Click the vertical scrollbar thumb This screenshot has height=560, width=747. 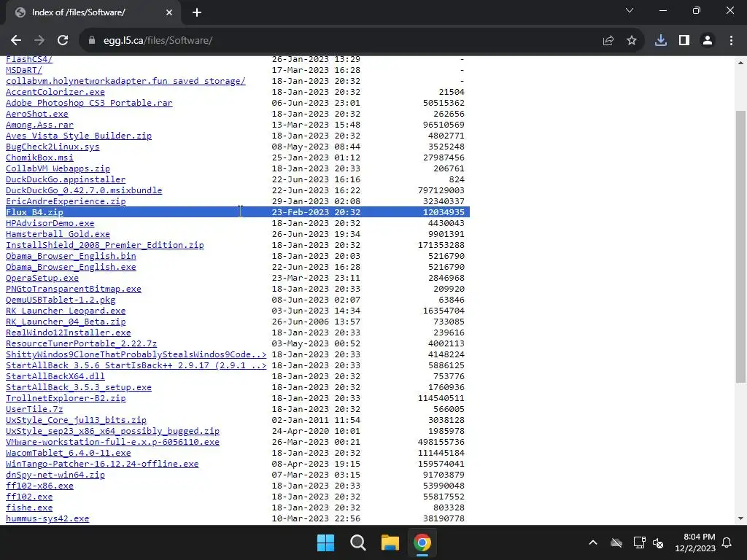741,246
